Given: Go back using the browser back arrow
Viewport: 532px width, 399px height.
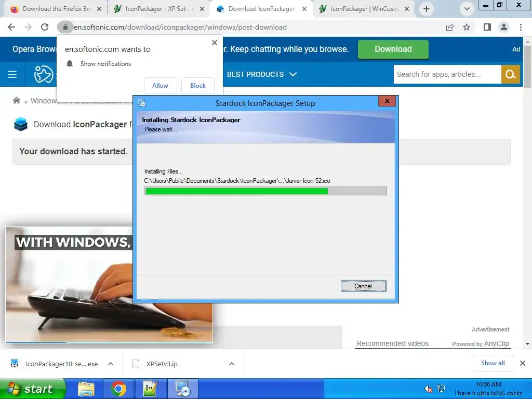Looking at the screenshot, I should point(11,27).
